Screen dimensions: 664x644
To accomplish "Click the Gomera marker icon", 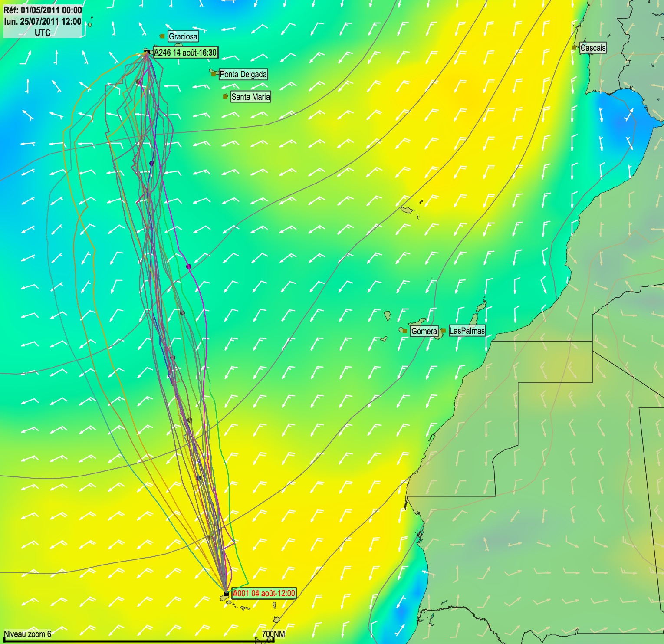I will (x=405, y=331).
